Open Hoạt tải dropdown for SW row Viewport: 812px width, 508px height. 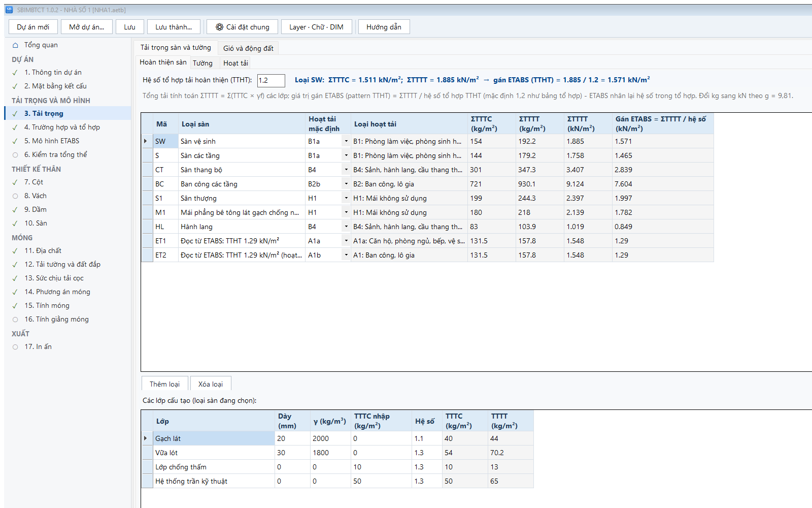pos(346,141)
